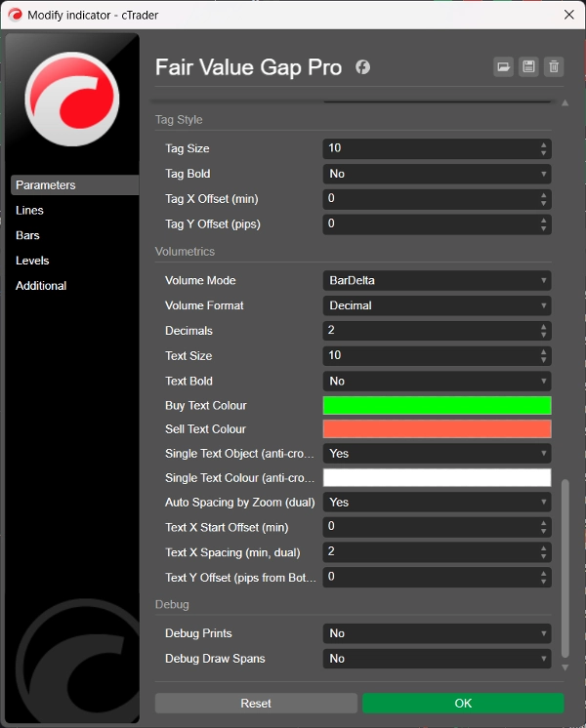This screenshot has height=728, width=586.
Task: Toggle the Tag Bold dropdown
Action: click(437, 174)
